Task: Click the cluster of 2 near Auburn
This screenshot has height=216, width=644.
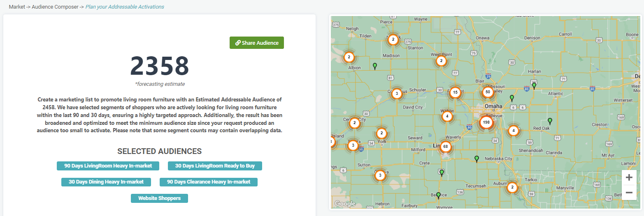Action: point(512,188)
